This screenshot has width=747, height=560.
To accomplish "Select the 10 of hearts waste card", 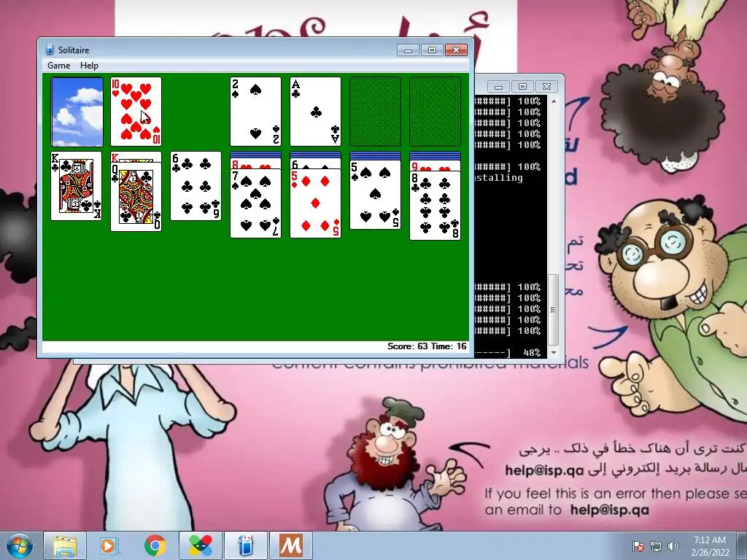I will (x=136, y=112).
